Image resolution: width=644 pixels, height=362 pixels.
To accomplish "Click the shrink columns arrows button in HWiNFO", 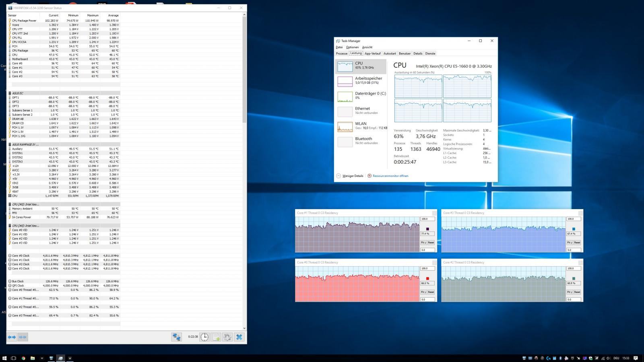I will click(23, 337).
